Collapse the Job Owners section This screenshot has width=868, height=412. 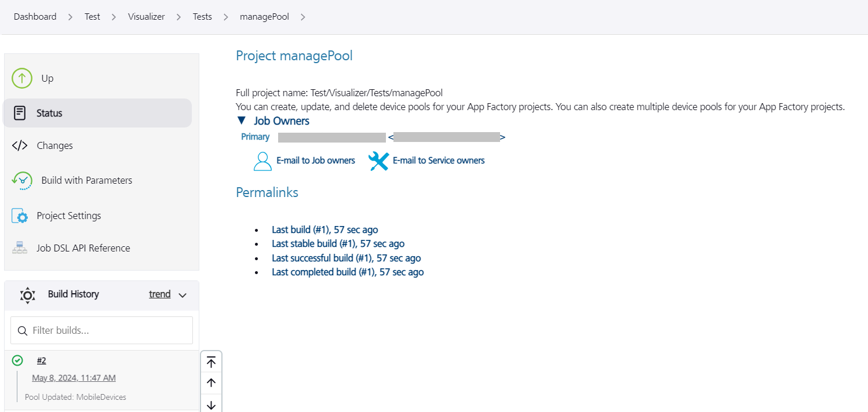pos(242,121)
